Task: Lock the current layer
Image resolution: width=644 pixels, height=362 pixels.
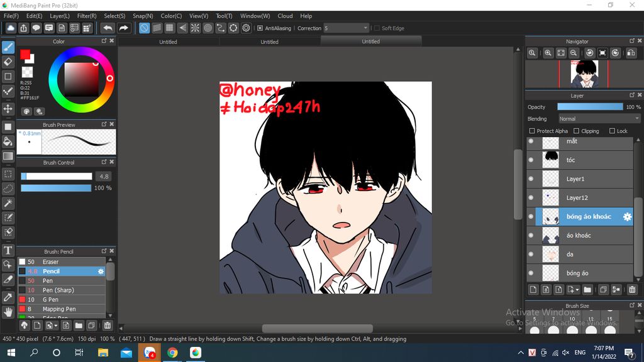Action: pos(612,131)
